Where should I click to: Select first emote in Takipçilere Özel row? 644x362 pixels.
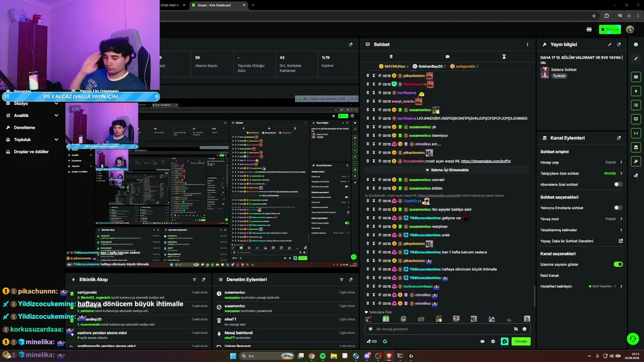[x=368, y=319]
